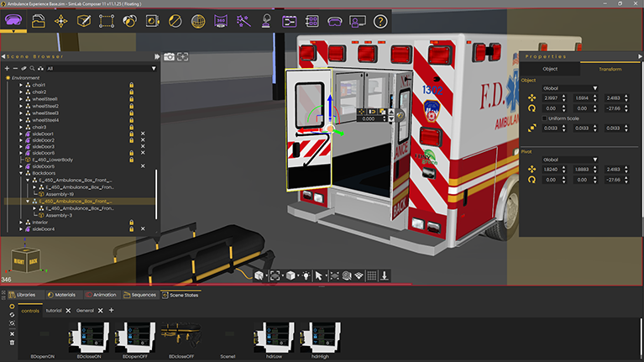644x362 pixels.
Task: Click the object Z rotation field -27.66
Action: pyautogui.click(x=613, y=108)
